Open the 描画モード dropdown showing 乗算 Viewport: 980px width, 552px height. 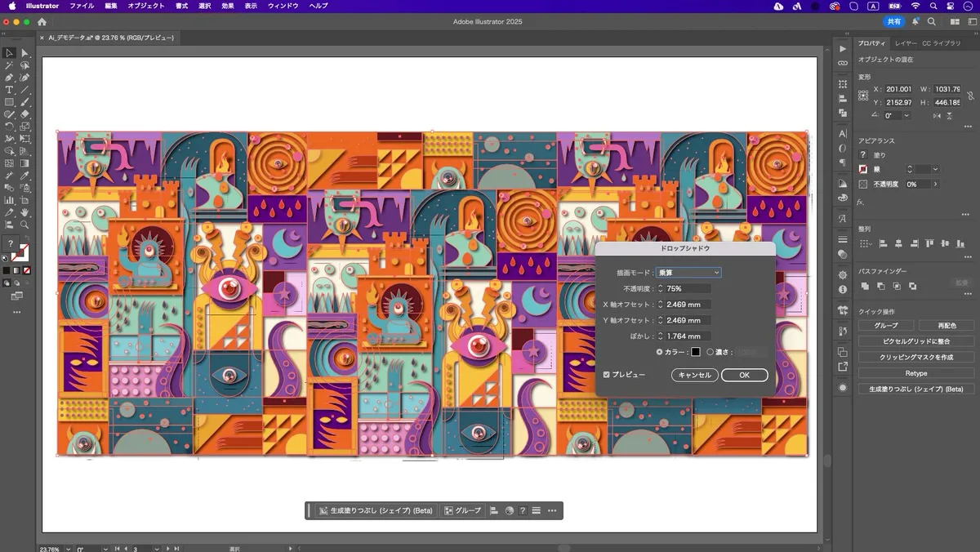[687, 272]
